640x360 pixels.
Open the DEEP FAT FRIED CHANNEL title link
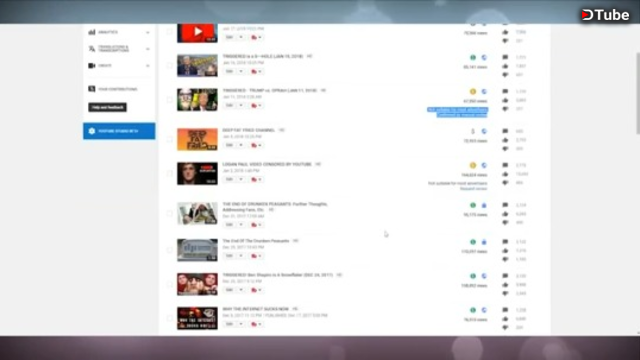coord(249,130)
